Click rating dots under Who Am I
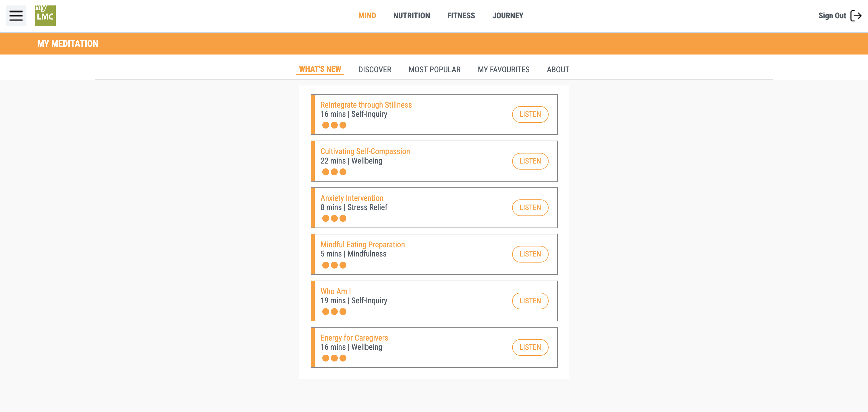 (x=334, y=312)
